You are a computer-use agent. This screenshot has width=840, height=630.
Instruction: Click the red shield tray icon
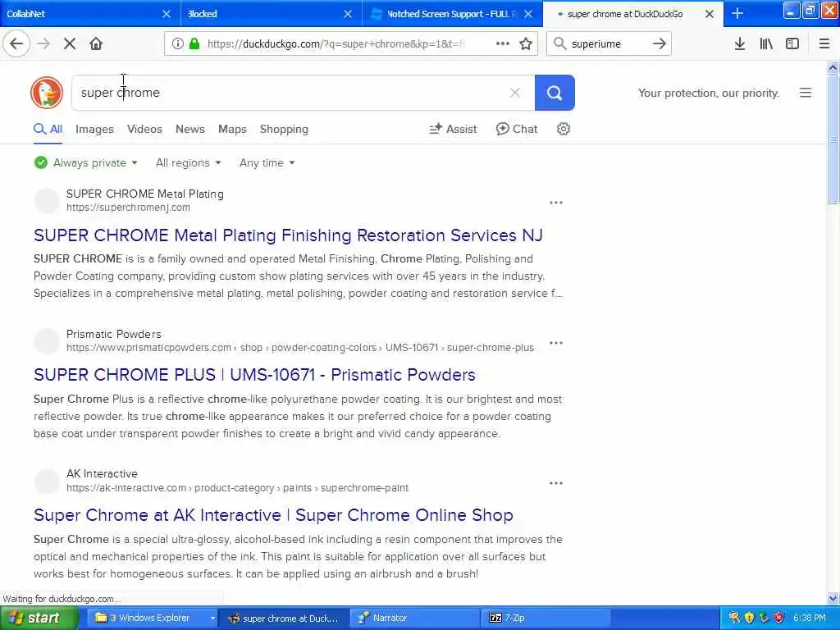click(x=779, y=619)
